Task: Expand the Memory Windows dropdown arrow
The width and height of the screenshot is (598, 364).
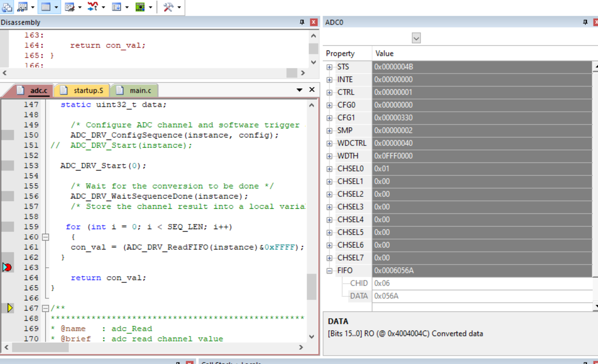Action: pyautogui.click(x=56, y=7)
